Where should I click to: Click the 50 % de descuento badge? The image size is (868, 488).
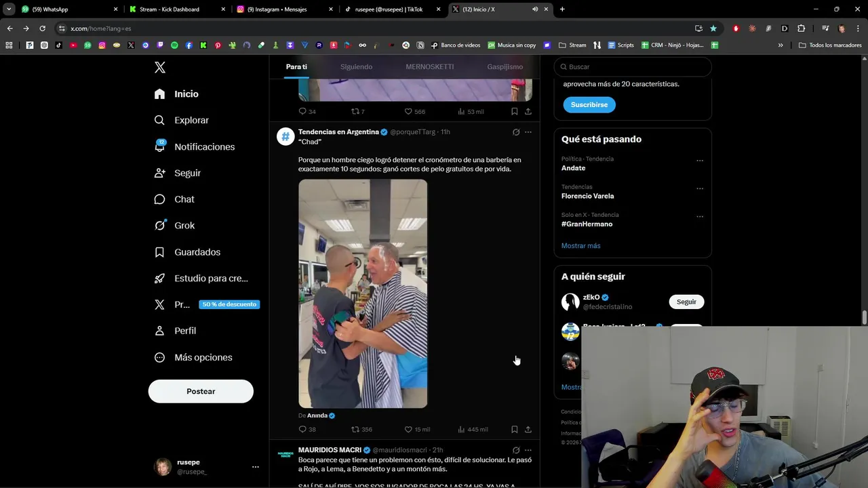229,304
